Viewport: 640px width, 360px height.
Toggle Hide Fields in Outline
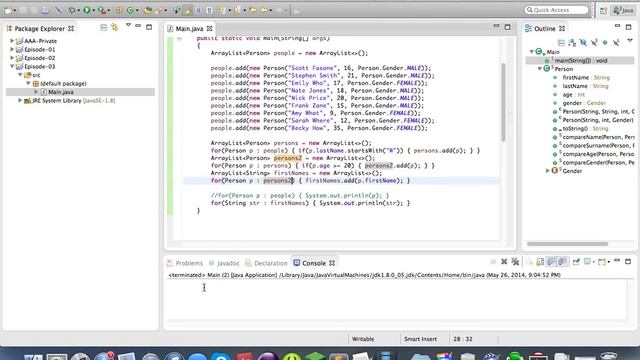pyautogui.click(x=583, y=42)
